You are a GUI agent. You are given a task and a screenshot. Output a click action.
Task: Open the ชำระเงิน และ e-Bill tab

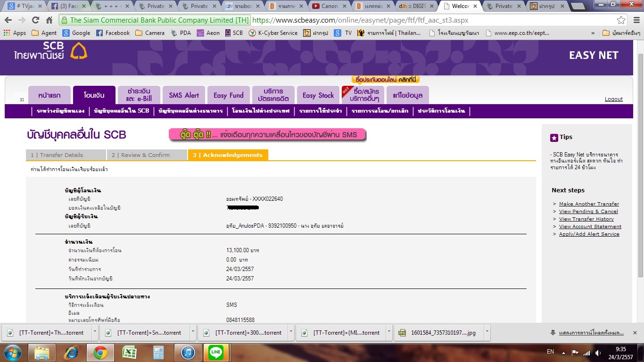click(139, 95)
